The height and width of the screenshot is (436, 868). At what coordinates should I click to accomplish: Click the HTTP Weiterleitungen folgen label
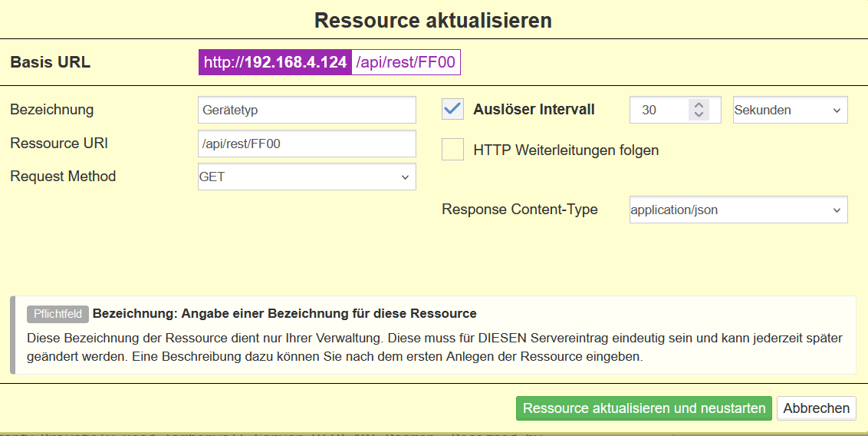tap(566, 150)
